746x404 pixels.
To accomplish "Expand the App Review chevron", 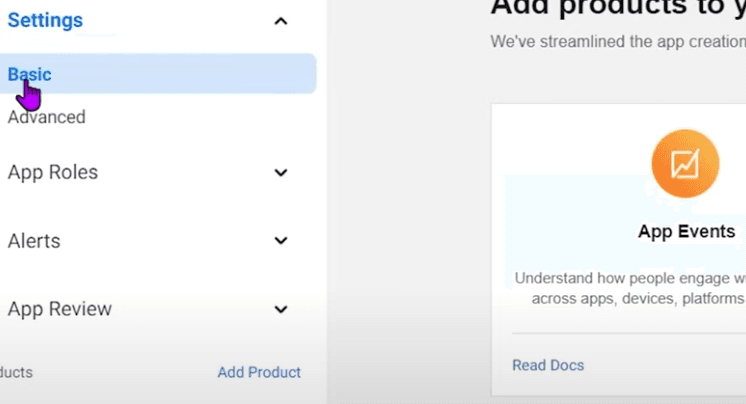I will [x=281, y=310].
